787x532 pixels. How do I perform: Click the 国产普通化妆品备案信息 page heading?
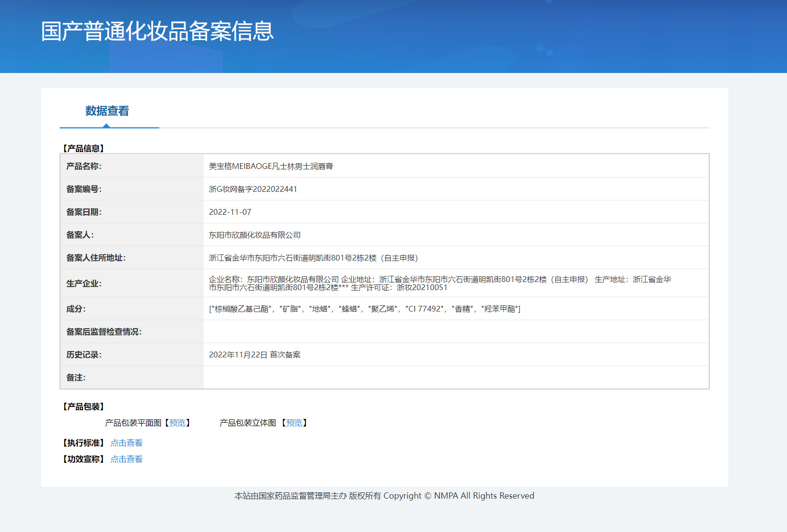157,31
